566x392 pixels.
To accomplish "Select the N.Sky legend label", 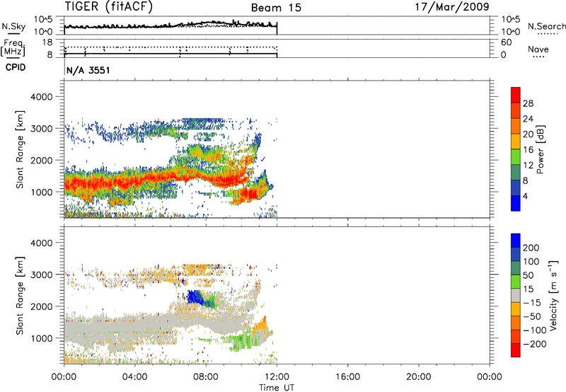I will 13,26.
